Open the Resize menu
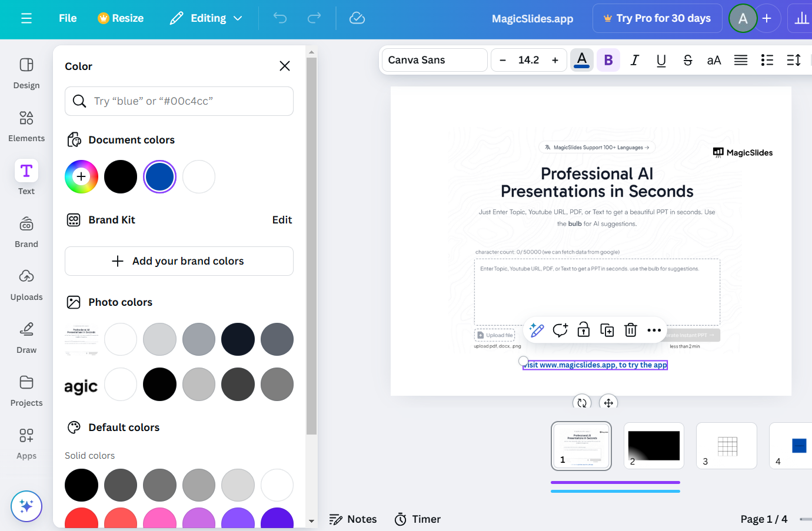Screen dimensions: 812x531 coord(121,18)
